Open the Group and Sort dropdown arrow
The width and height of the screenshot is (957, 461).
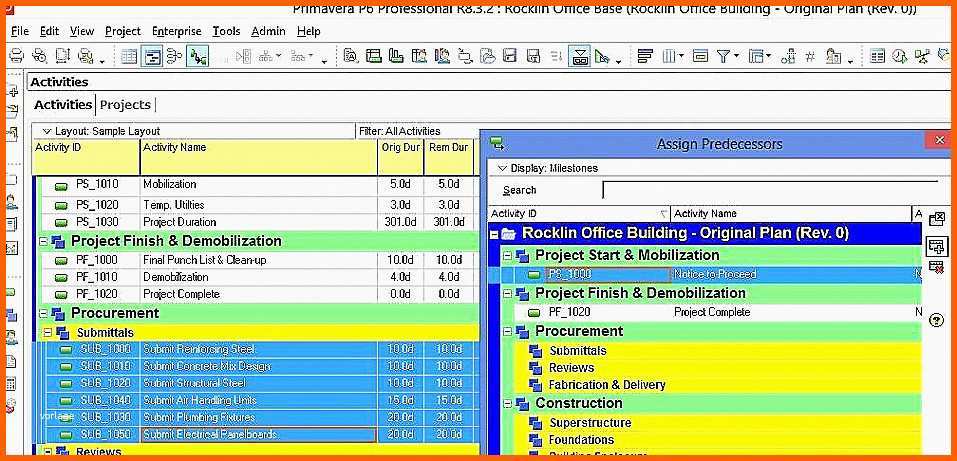(x=769, y=56)
